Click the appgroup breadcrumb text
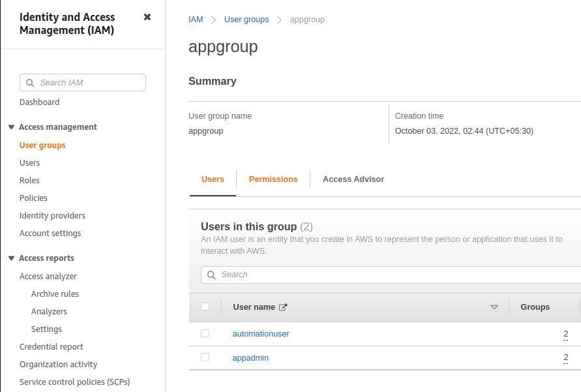581x392 pixels. click(307, 20)
